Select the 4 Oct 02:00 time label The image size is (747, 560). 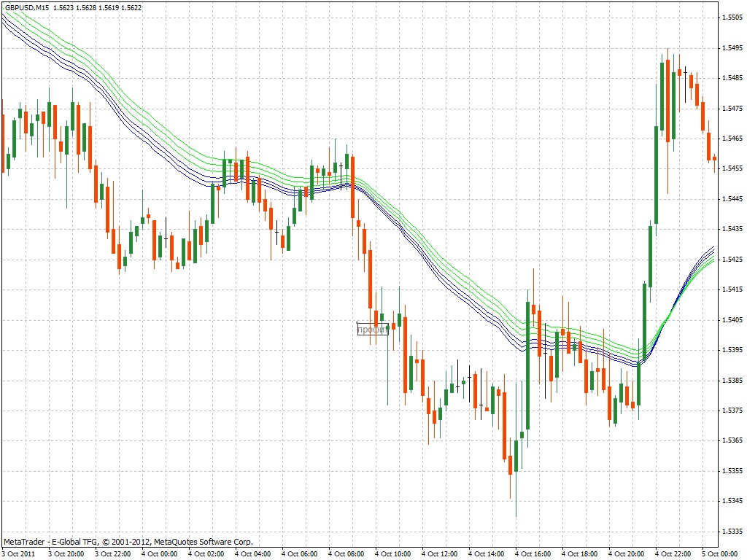pos(206,554)
